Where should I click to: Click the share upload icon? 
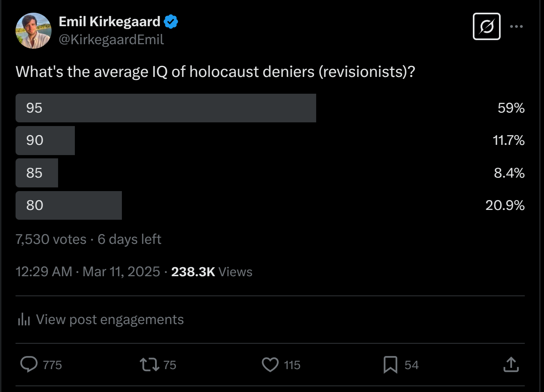tap(511, 365)
